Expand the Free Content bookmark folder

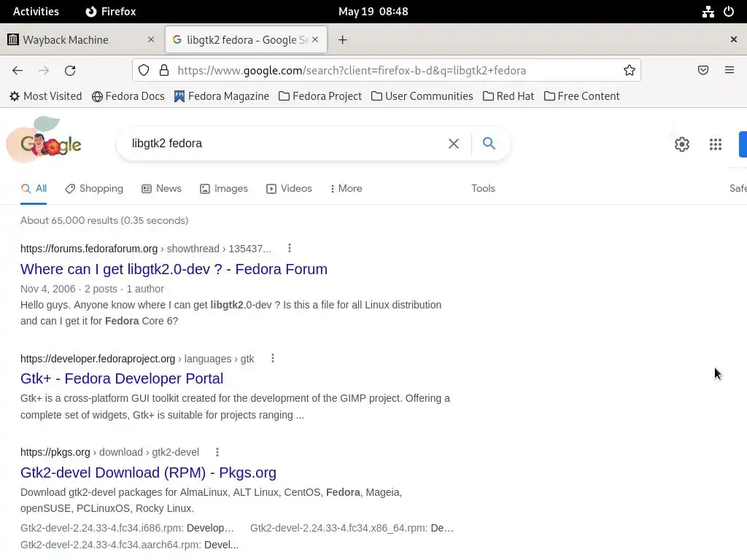pyautogui.click(x=581, y=96)
